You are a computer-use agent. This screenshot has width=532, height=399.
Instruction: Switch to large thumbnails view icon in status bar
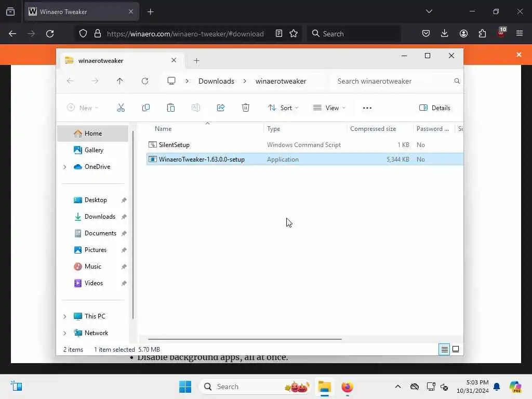(x=456, y=349)
